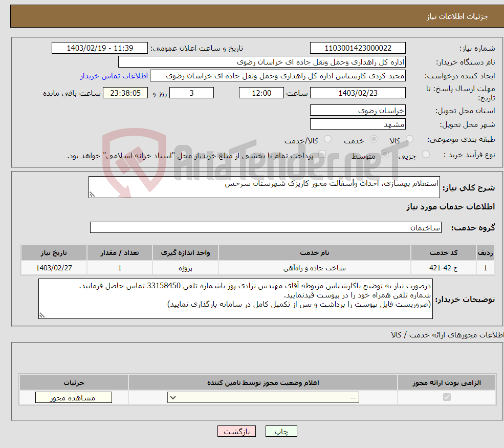Select the متوسط purchase-type radio button
This screenshot has width=504, height=448.
click(385, 155)
